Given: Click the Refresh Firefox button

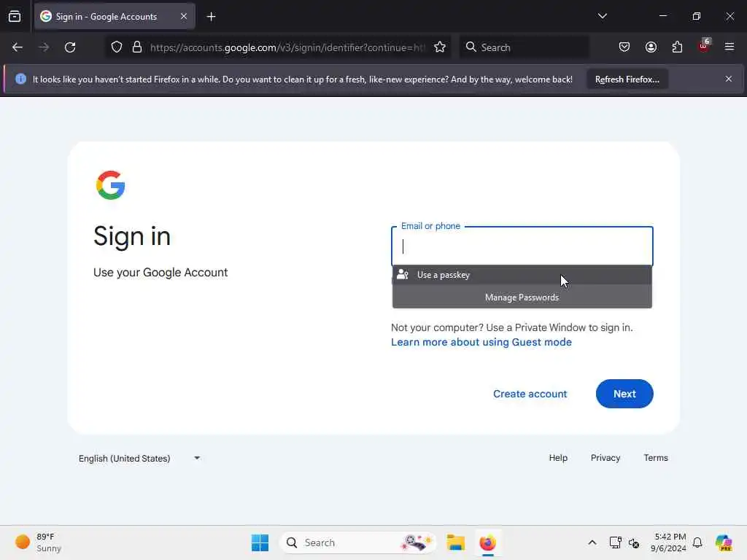Looking at the screenshot, I should tap(627, 79).
